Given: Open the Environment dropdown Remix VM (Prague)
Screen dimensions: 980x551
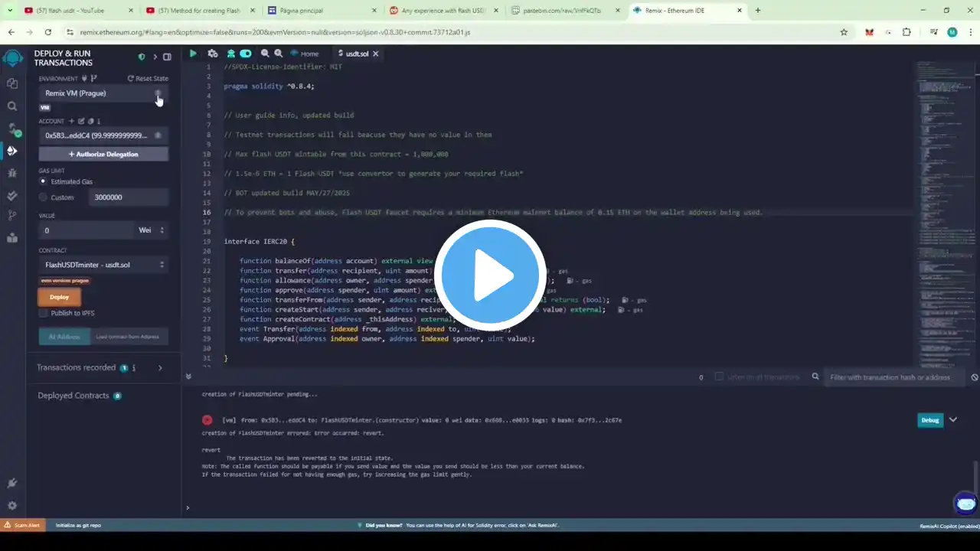Looking at the screenshot, I should tap(103, 93).
